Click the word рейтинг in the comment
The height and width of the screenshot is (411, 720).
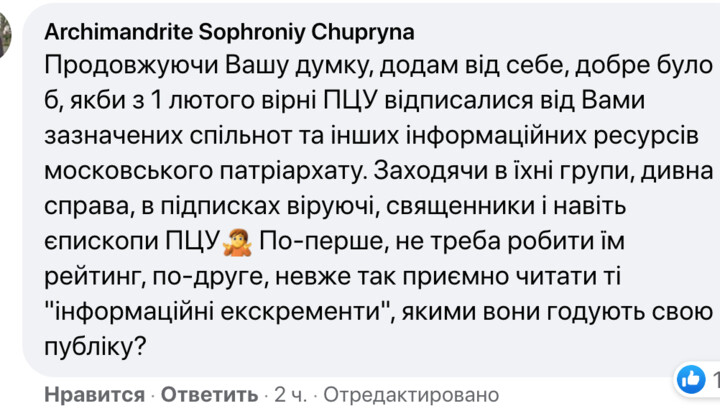[x=90, y=276]
